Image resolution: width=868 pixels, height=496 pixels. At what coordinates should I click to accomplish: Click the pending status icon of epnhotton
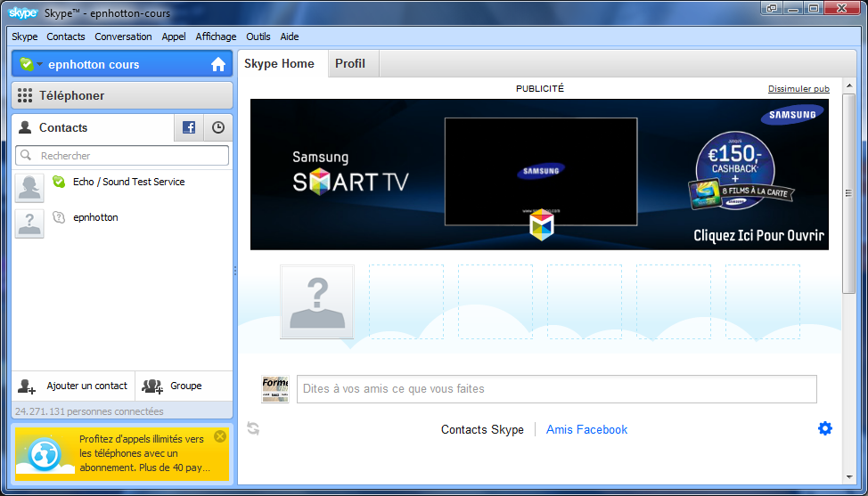click(59, 217)
